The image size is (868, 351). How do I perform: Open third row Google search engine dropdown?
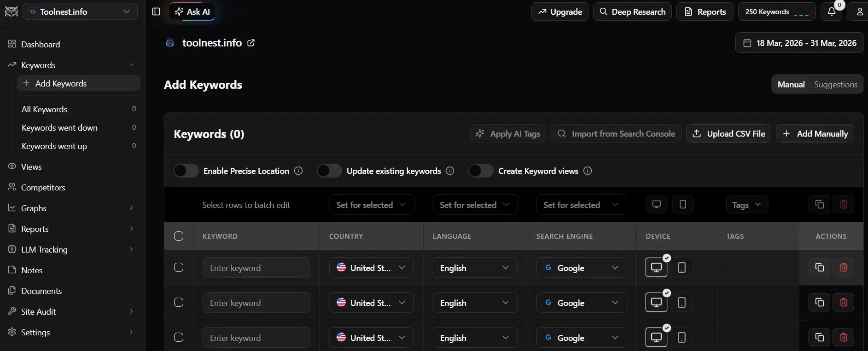click(x=582, y=338)
